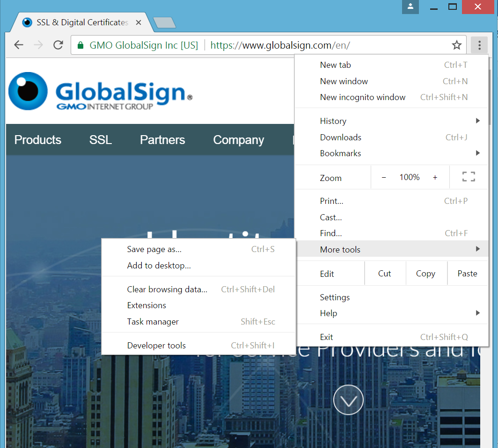Reload the page with refresh icon

coord(58,45)
